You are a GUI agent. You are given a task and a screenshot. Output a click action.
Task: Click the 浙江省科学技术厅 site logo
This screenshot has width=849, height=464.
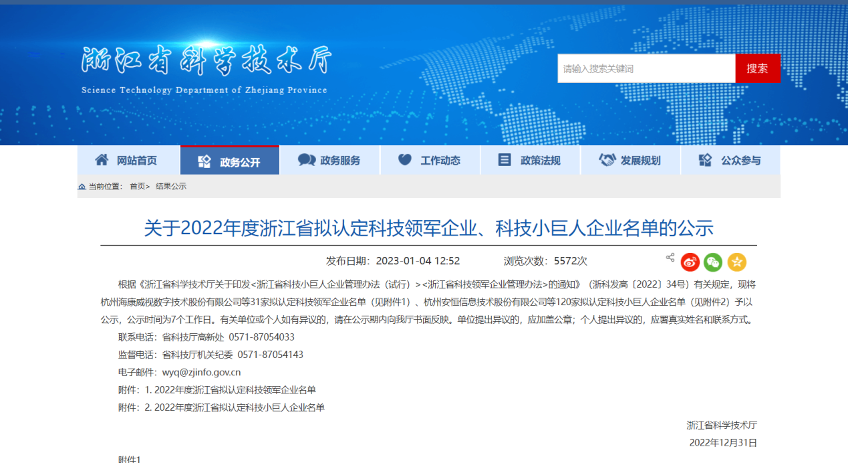(x=205, y=68)
